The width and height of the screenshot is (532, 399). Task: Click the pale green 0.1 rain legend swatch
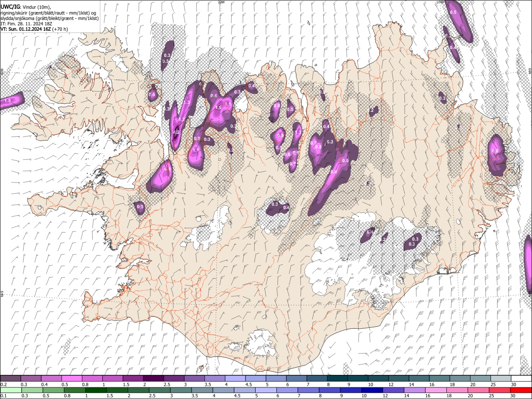(x=11, y=390)
